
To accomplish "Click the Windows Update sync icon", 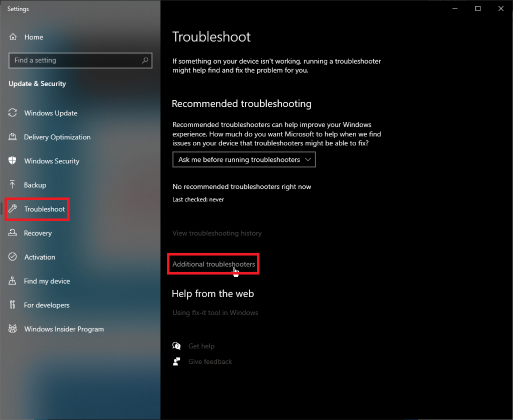I will 13,113.
